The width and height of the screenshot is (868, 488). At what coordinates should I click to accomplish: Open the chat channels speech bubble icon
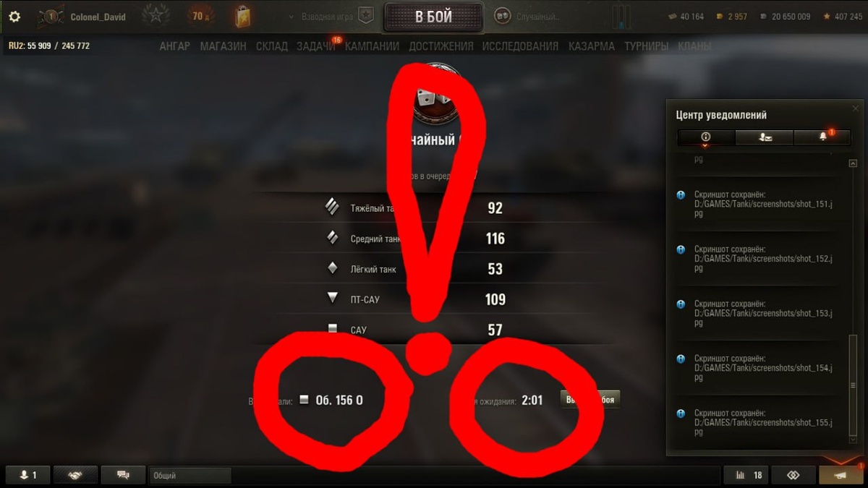pos(123,475)
